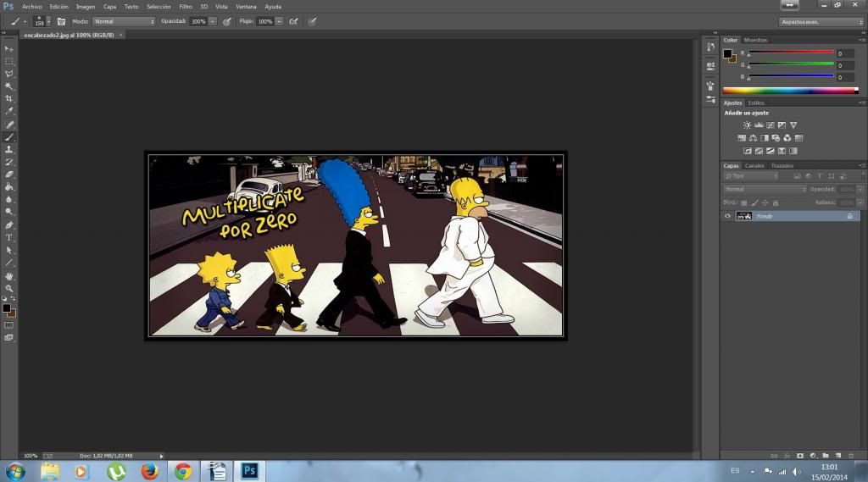Open Firefox from the Windows taskbar
This screenshot has height=482, width=868.
[150, 471]
